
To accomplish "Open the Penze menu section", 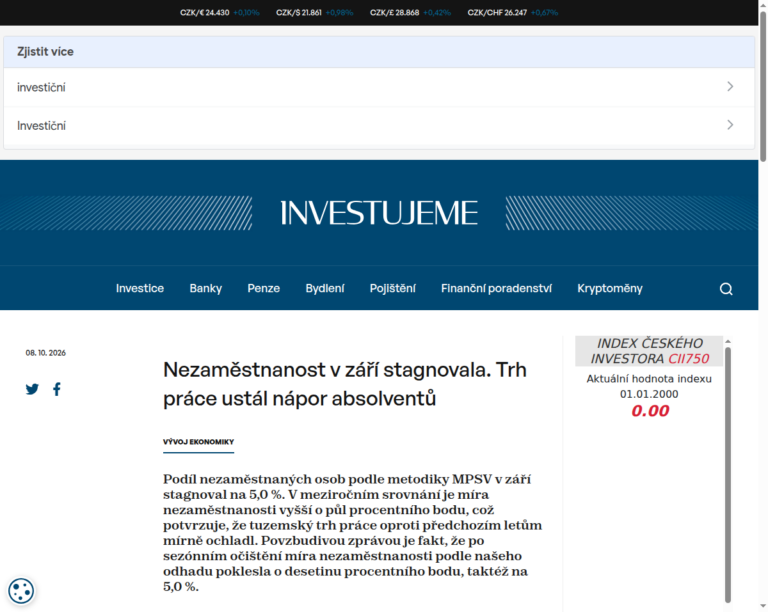I will pos(264,288).
